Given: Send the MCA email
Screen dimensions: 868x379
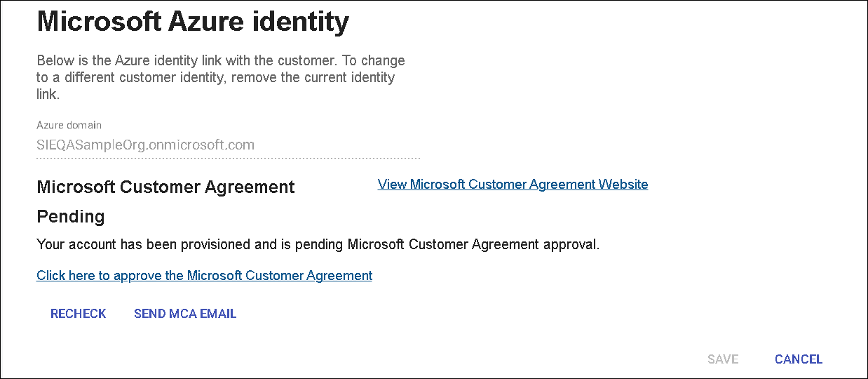Looking at the screenshot, I should pyautogui.click(x=185, y=314).
